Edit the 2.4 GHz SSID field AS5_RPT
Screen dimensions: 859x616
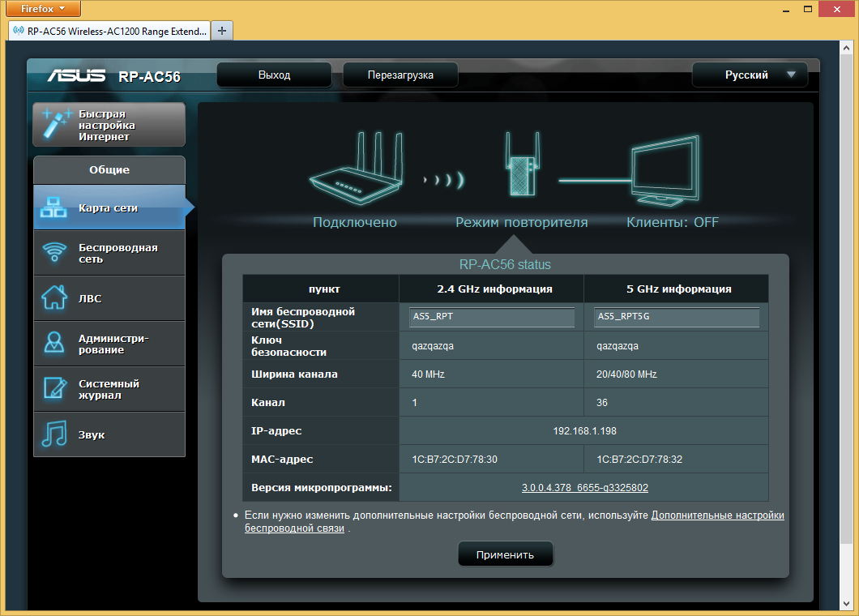coord(491,317)
